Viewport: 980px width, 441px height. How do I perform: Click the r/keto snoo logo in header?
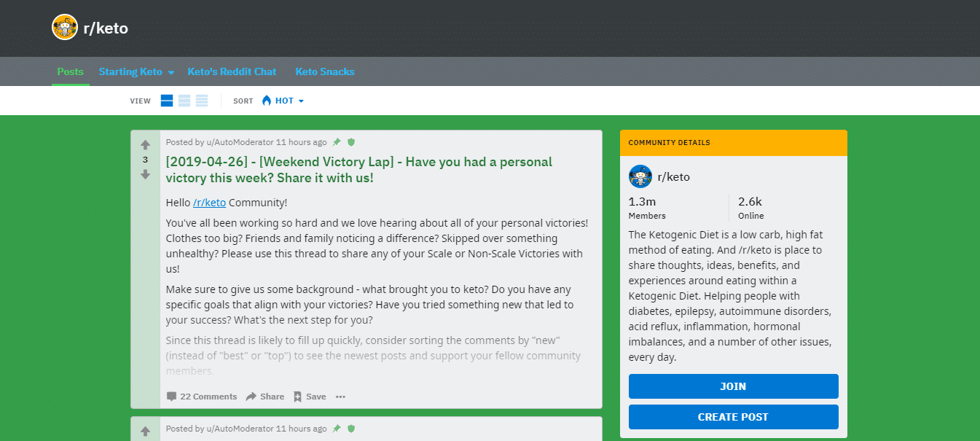click(65, 28)
